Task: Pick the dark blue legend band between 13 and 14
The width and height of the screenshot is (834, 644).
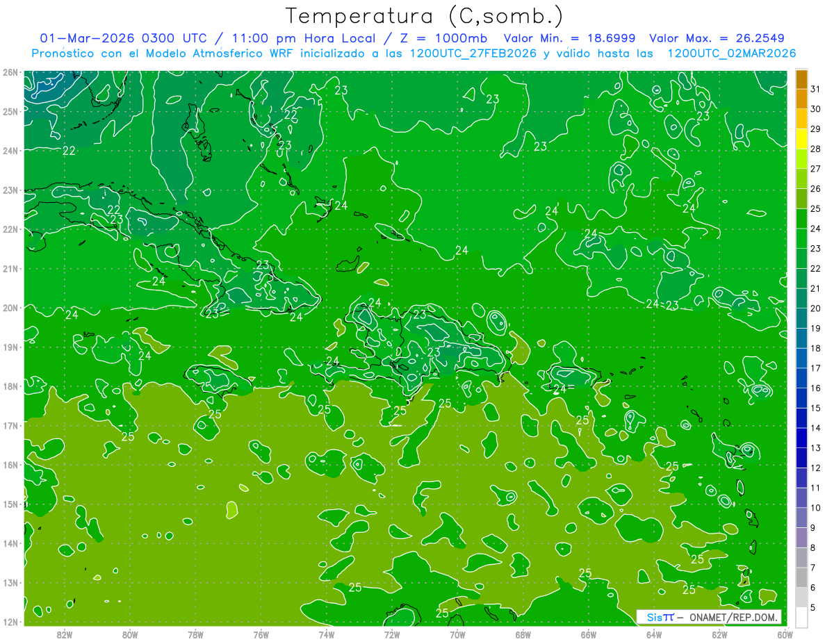Action: (x=801, y=438)
